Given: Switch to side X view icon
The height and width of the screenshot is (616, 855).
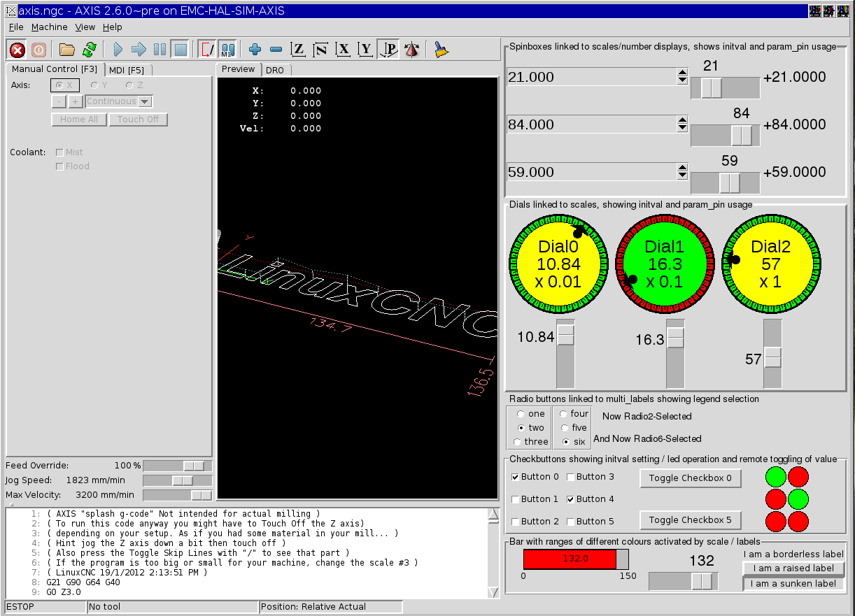Looking at the screenshot, I should [x=344, y=50].
